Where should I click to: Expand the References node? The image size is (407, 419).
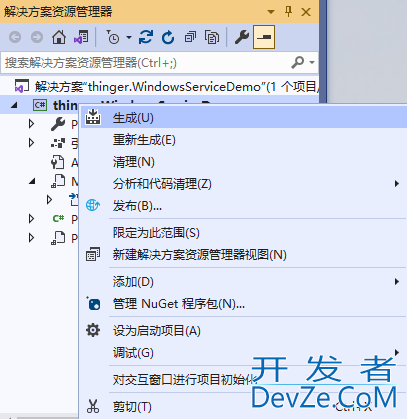[x=31, y=143]
